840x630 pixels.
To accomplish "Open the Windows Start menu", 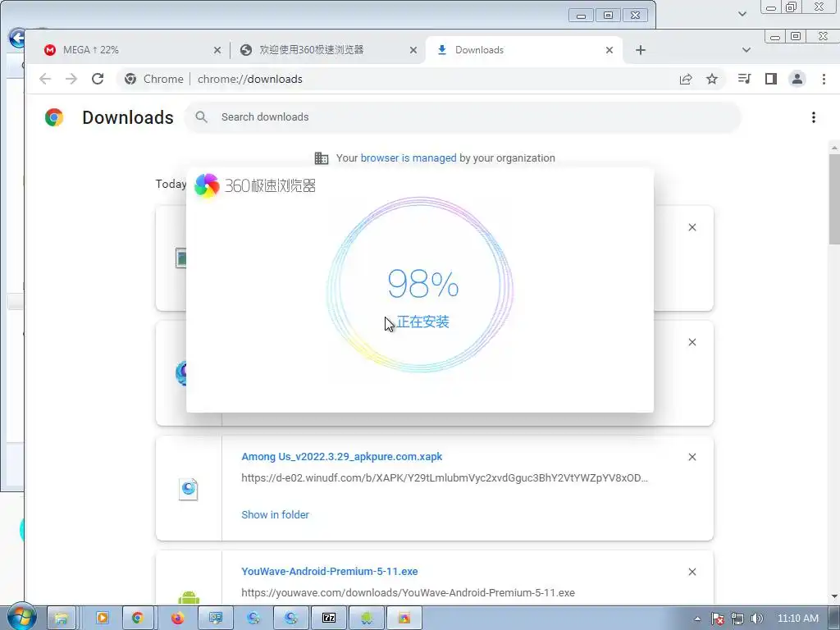I will [x=21, y=618].
